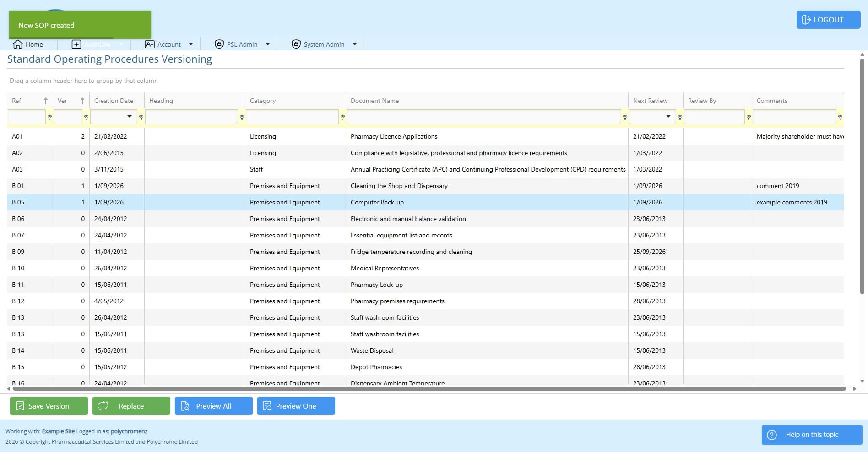
Task: Focus the Category filter text box
Action: pyautogui.click(x=292, y=117)
